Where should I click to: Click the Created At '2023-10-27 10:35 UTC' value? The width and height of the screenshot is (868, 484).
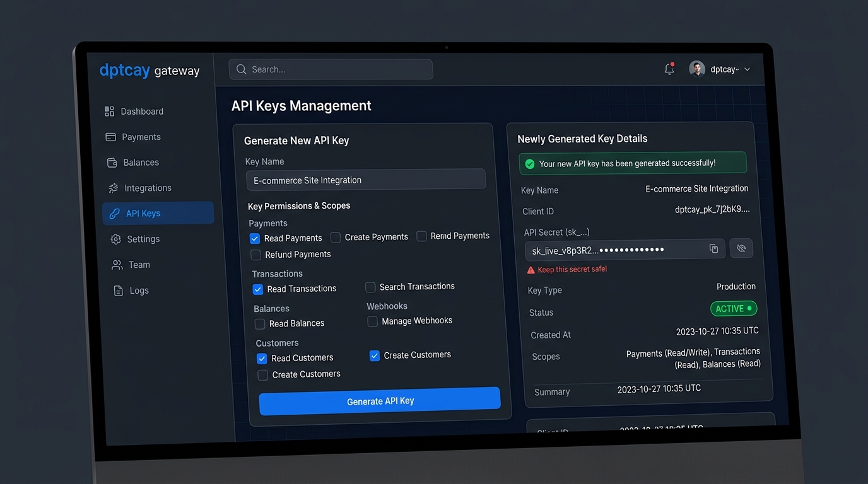click(x=717, y=331)
